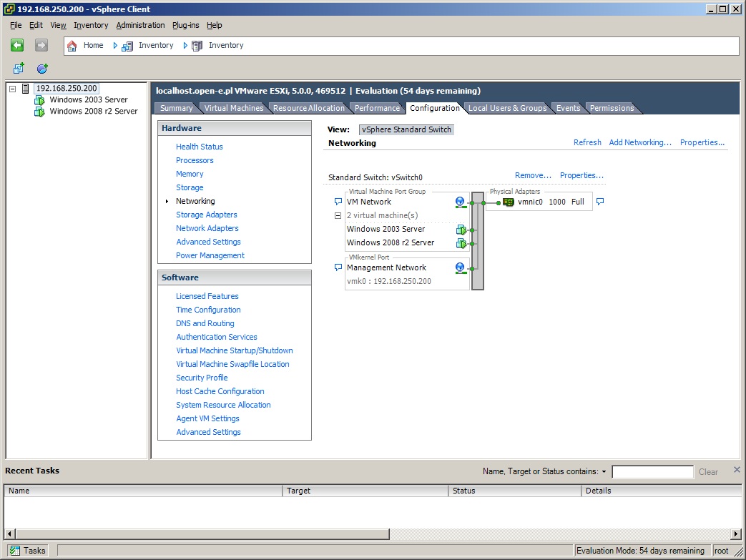Click the Add Networking... link
746x560 pixels.
coord(640,142)
